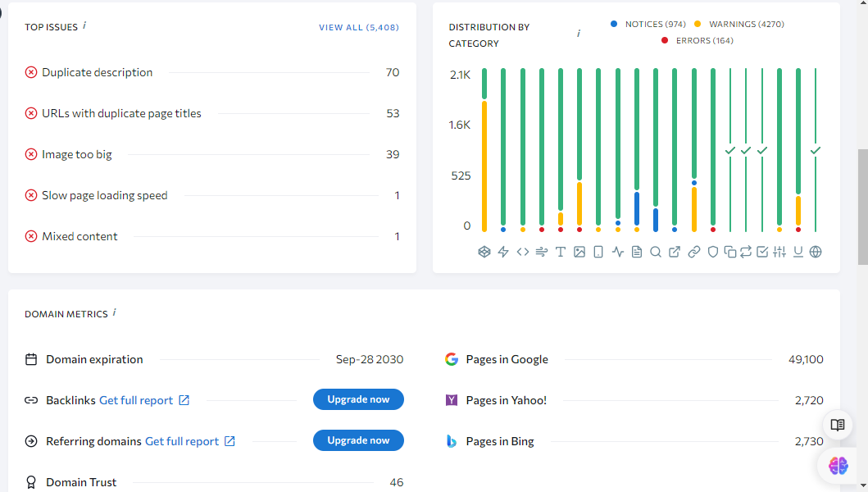Click the globe category icon

[816, 252]
